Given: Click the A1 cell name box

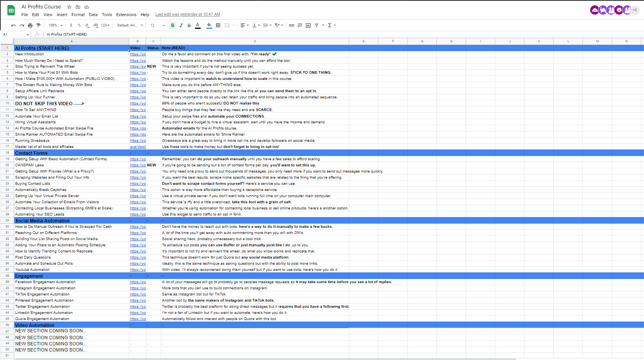Looking at the screenshot, I should (15, 35).
